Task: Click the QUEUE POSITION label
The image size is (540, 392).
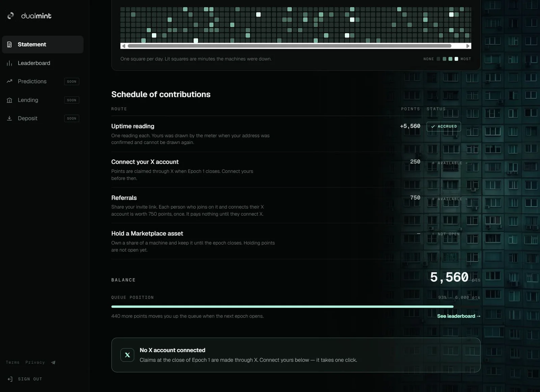Action: click(133, 297)
